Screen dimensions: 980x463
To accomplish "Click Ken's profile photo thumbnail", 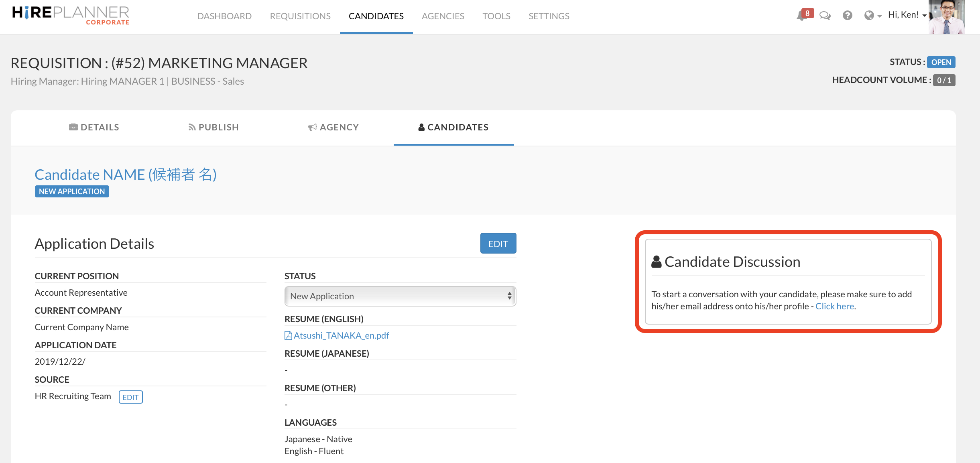I will click(947, 17).
